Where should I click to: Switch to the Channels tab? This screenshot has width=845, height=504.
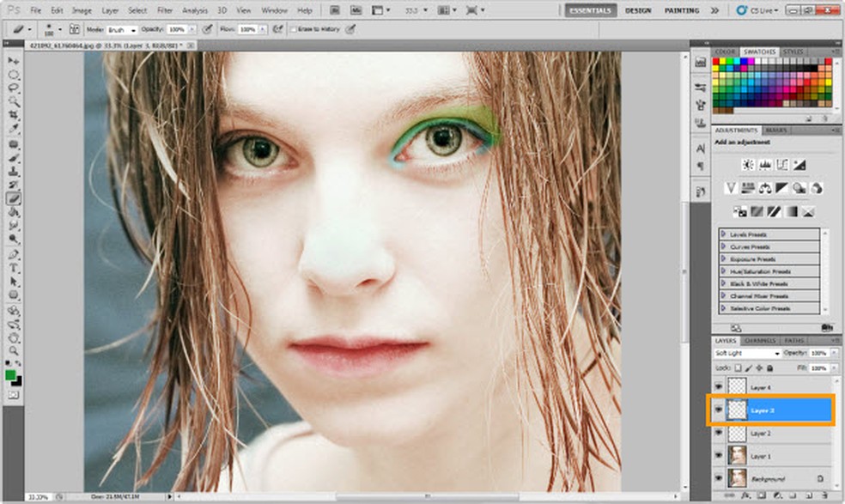761,341
